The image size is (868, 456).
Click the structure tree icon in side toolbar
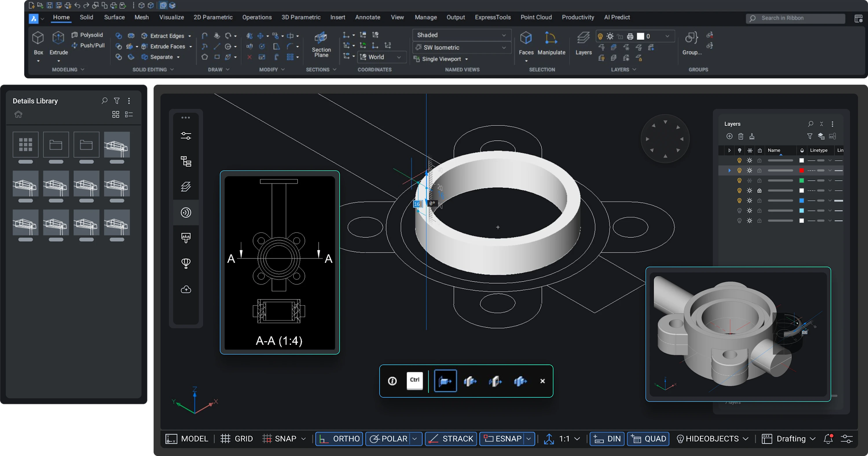click(186, 162)
